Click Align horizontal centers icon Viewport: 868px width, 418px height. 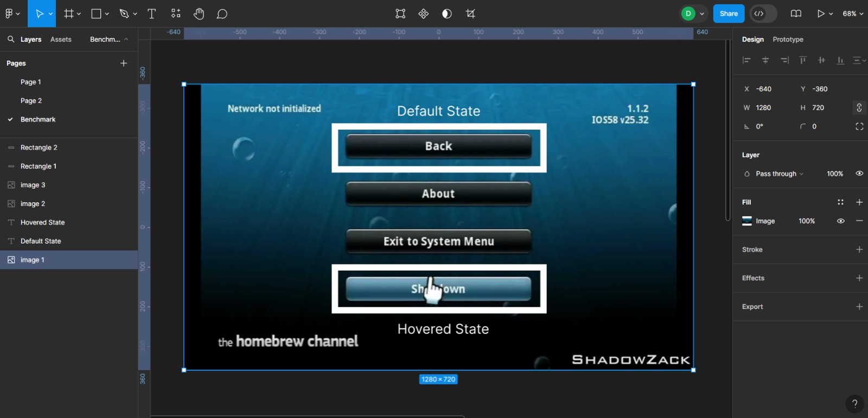(765, 60)
